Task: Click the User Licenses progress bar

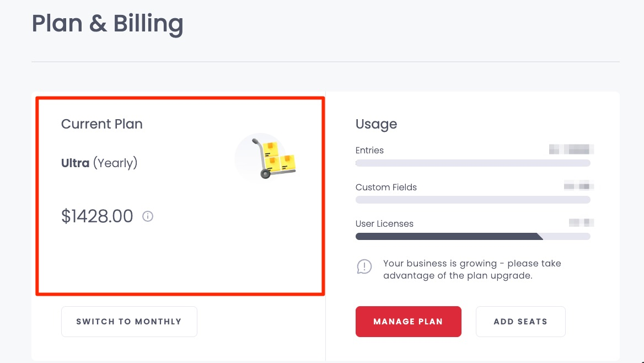Action: (473, 236)
